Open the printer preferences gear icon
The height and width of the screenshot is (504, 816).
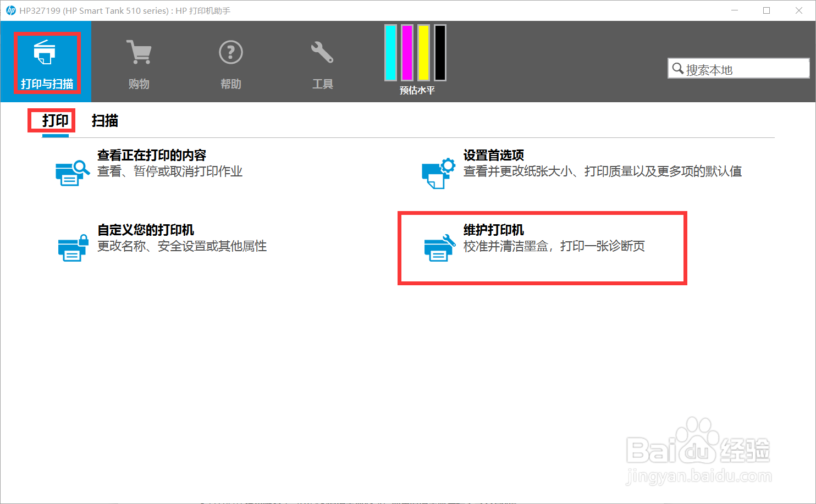pyautogui.click(x=438, y=173)
